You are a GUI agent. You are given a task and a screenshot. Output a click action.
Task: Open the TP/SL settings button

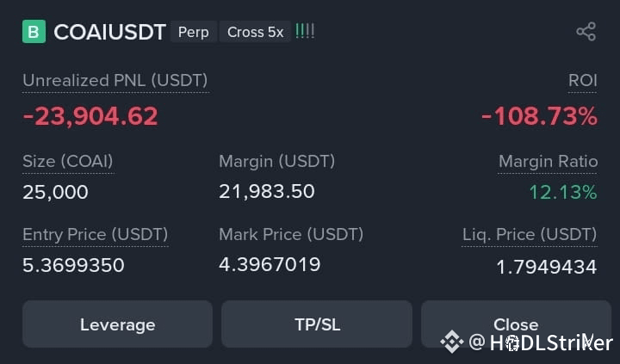pyautogui.click(x=317, y=324)
